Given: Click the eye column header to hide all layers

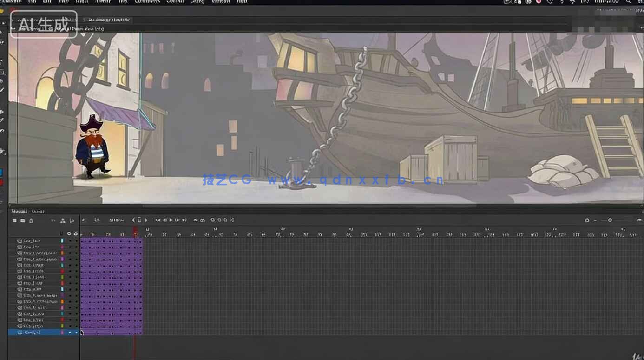Looking at the screenshot, I should 69,233.
